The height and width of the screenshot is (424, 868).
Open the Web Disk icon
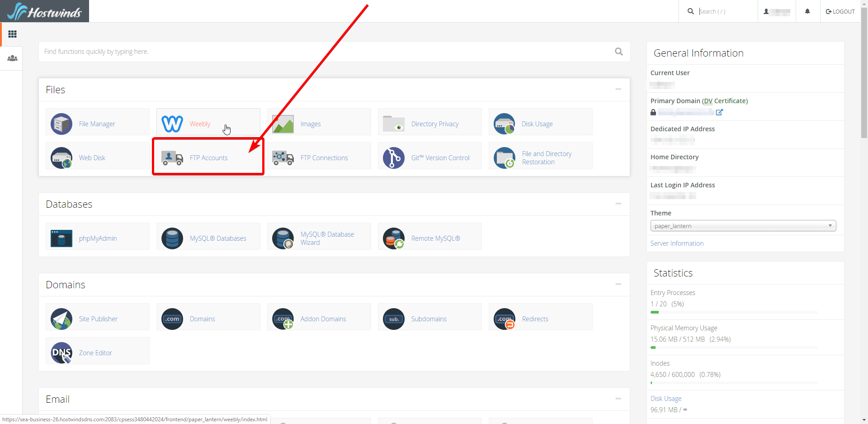(61, 158)
